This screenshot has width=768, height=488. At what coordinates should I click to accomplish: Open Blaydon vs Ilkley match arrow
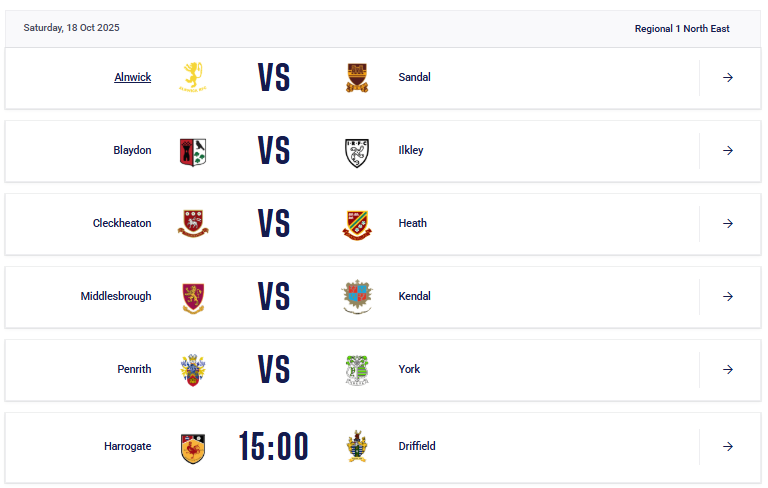point(728,150)
